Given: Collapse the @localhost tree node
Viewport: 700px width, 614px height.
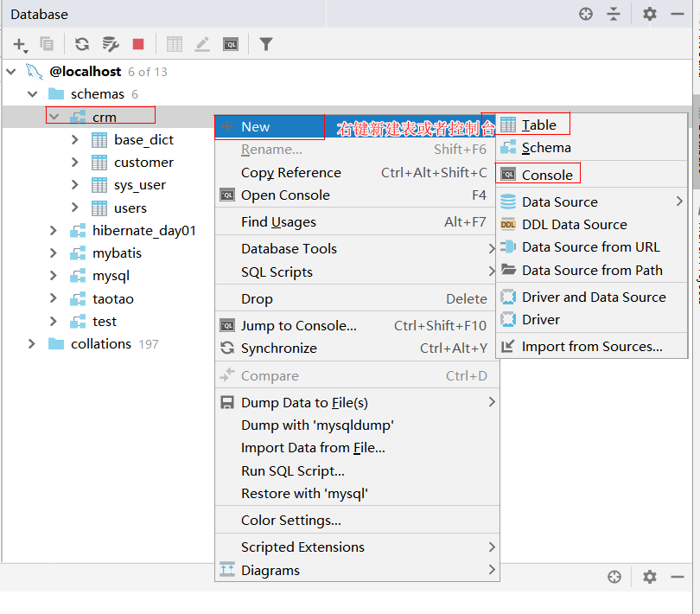Looking at the screenshot, I should tap(11, 72).
